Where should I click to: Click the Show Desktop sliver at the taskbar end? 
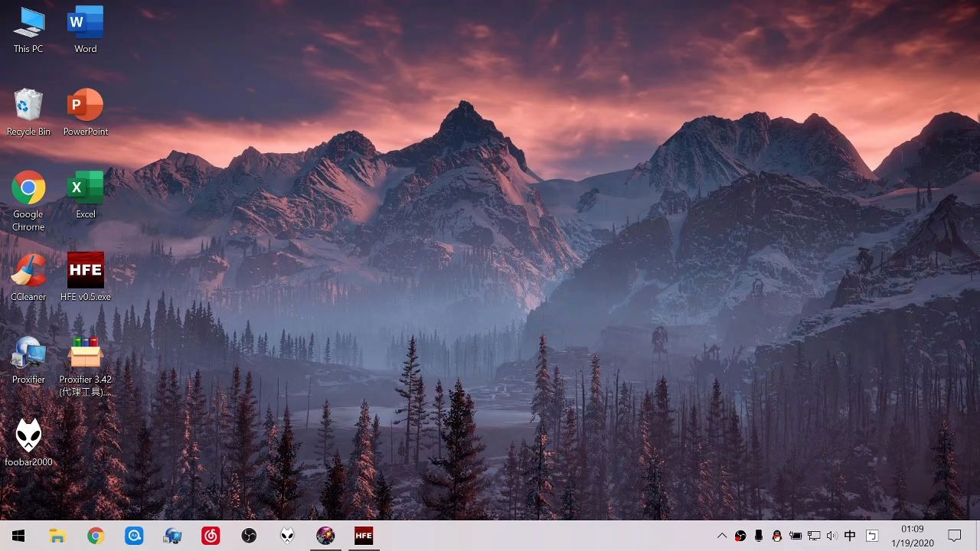(978, 536)
